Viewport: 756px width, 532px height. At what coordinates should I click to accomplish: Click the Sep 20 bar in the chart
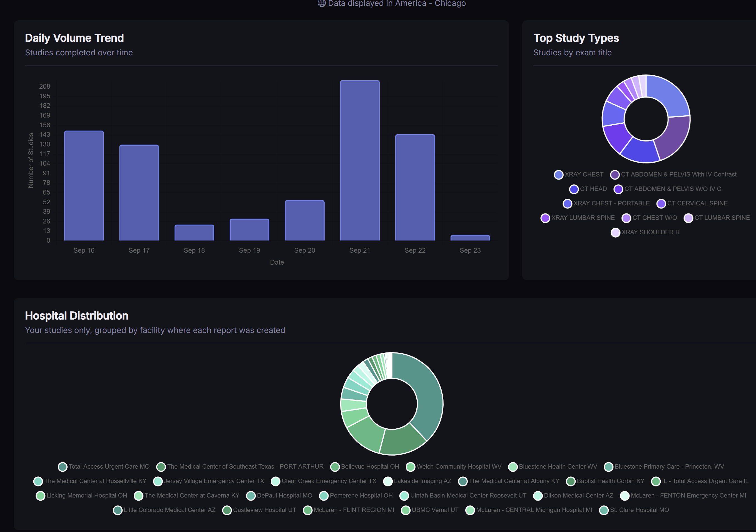pos(305,220)
